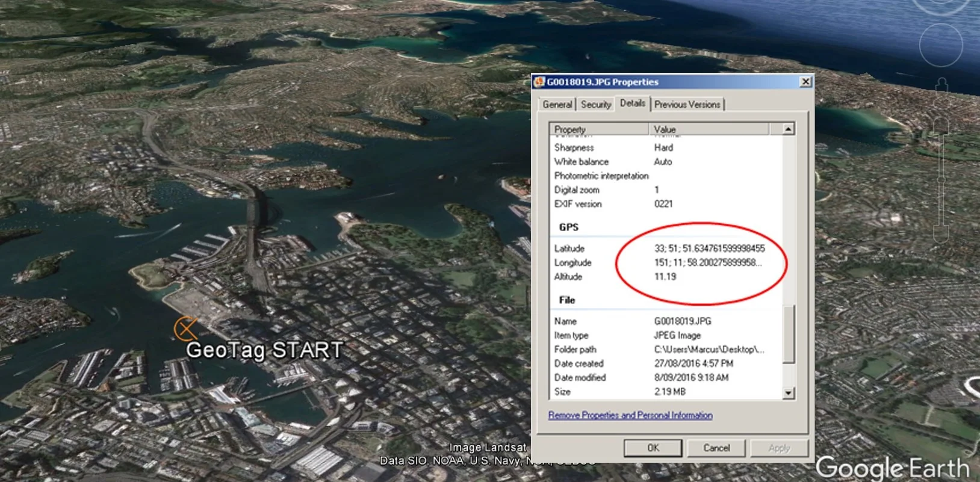Click the Apply button
Screen dimensions: 980x482
coord(779,448)
